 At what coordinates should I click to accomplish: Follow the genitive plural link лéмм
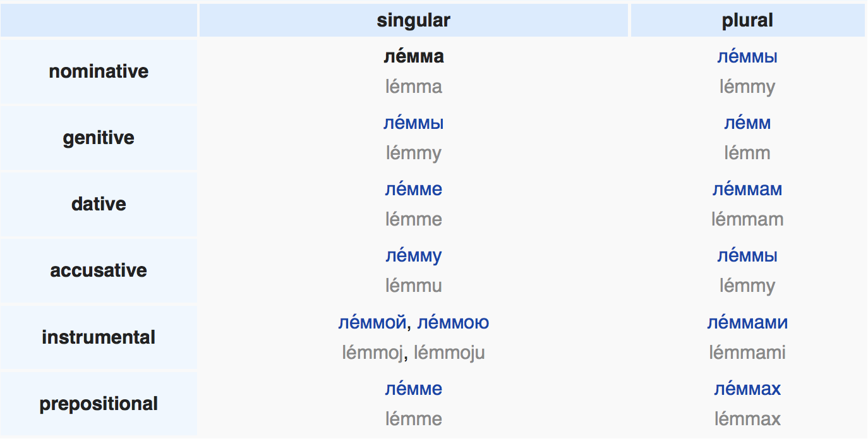[x=747, y=123]
